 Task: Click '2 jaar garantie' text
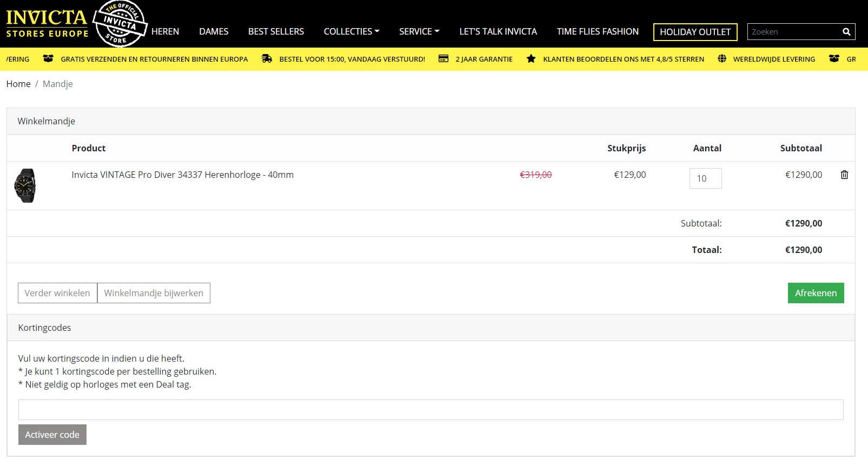484,59
